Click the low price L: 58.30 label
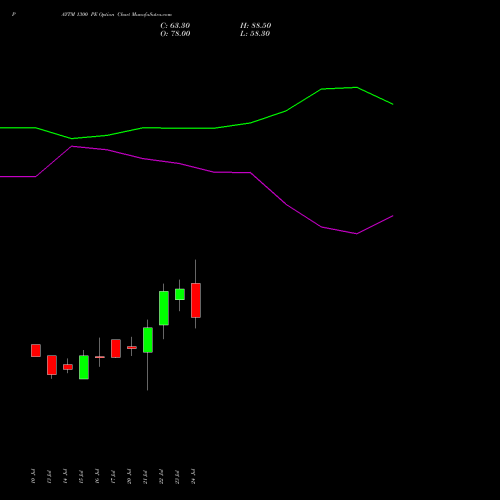500x500 pixels. [255, 34]
